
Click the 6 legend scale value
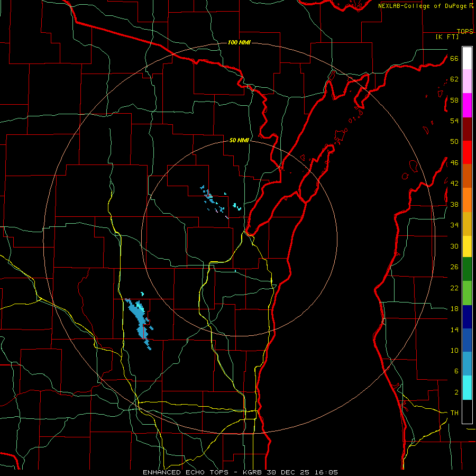[x=456, y=371]
